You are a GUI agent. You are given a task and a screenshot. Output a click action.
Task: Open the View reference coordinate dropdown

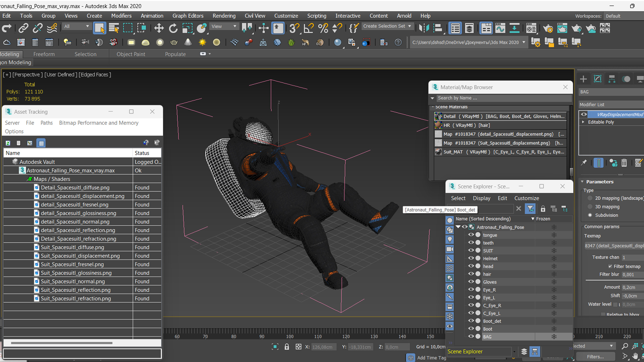(224, 26)
